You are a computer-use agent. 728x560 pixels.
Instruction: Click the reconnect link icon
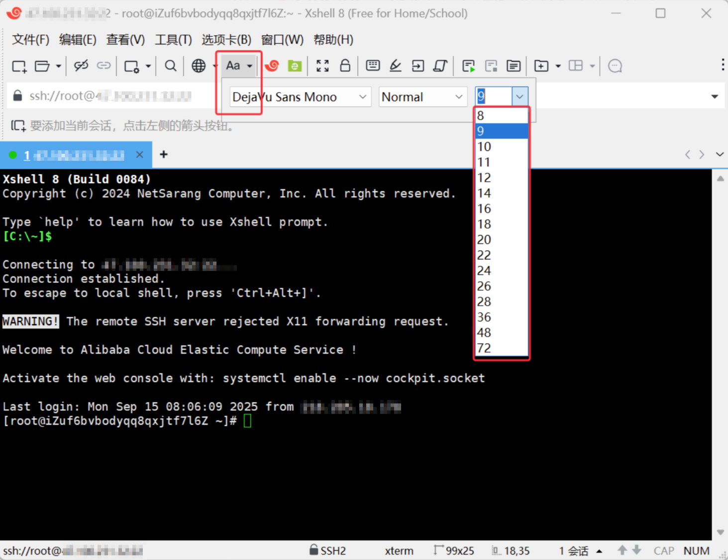click(104, 66)
